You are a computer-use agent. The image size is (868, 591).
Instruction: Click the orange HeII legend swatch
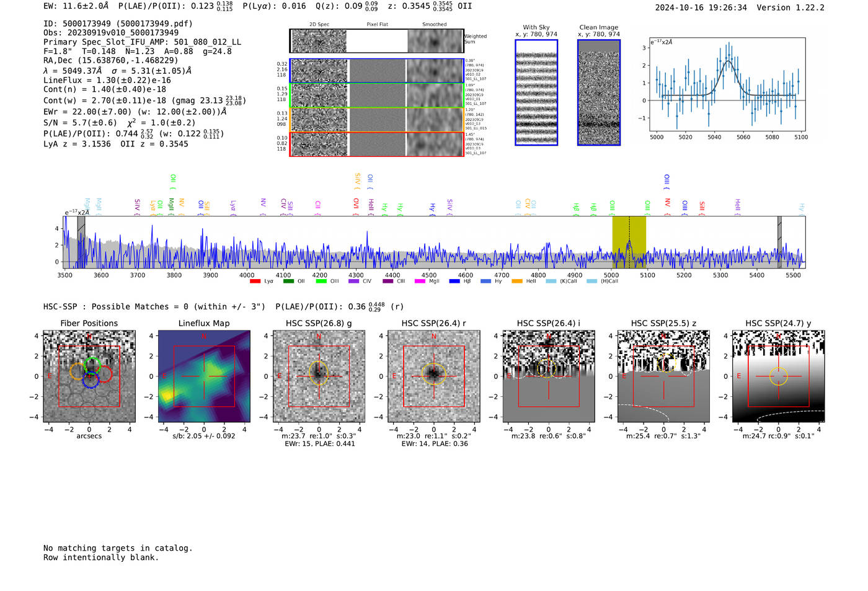[x=517, y=281]
